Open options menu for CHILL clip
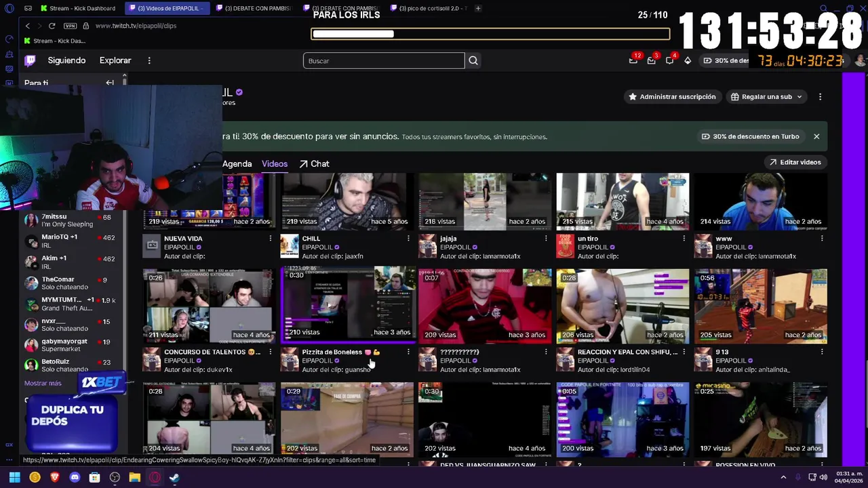This screenshot has width=868, height=488. click(408, 239)
